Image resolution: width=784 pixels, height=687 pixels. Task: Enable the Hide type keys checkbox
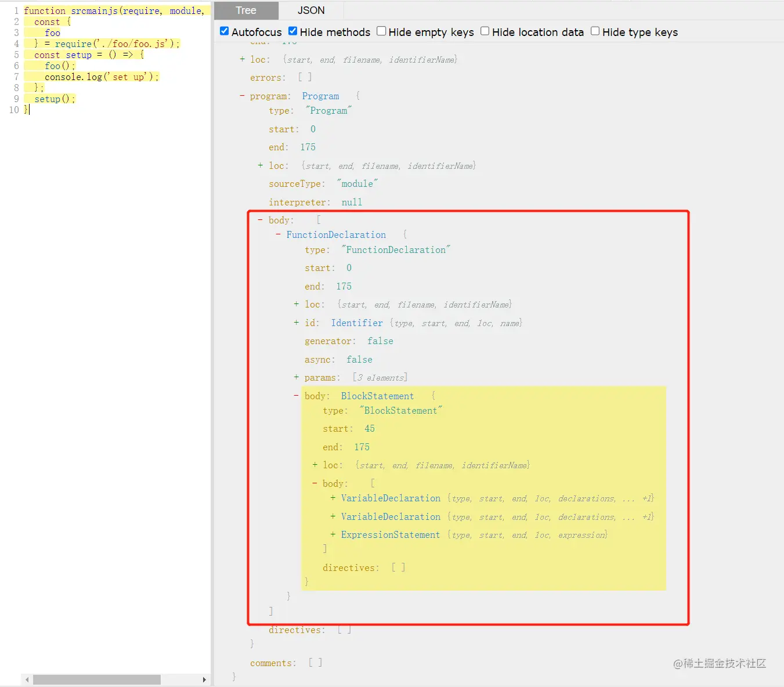coord(595,31)
